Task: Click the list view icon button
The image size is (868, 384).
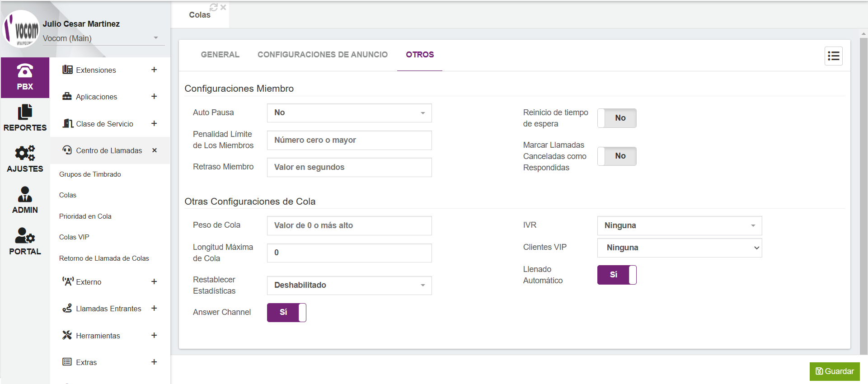Action: 833,56
